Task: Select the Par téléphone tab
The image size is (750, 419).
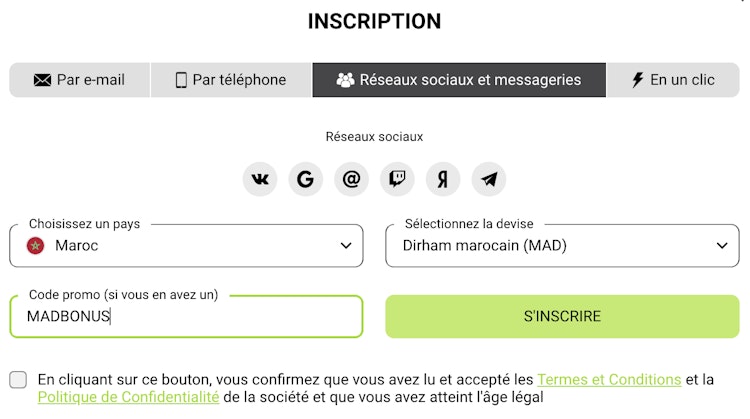Action: tap(231, 80)
